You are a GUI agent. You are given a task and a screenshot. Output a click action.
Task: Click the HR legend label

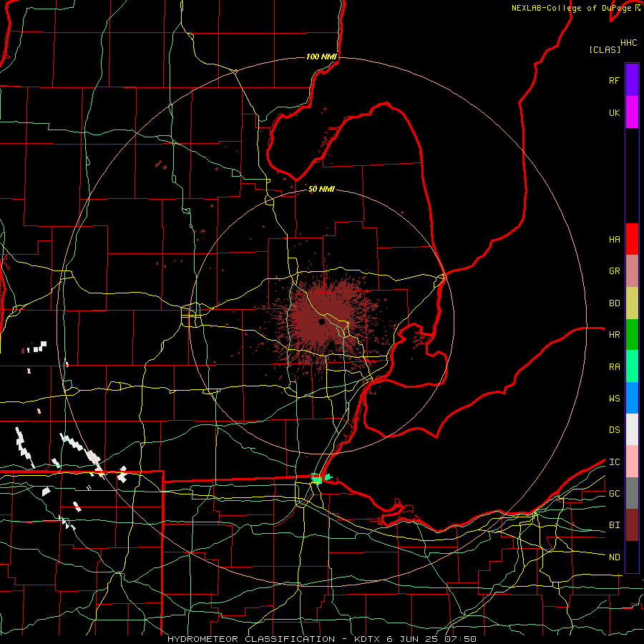click(x=614, y=335)
